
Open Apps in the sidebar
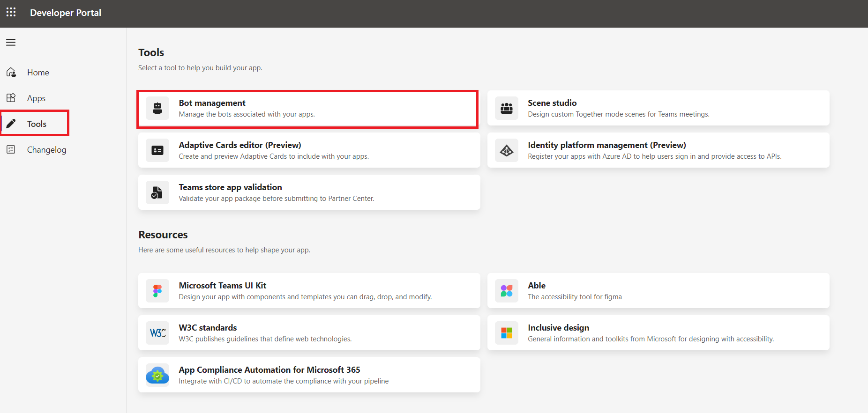[36, 98]
